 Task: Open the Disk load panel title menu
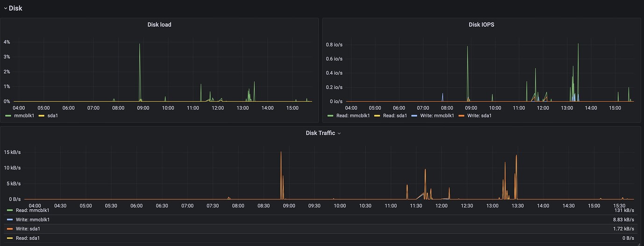click(x=159, y=25)
